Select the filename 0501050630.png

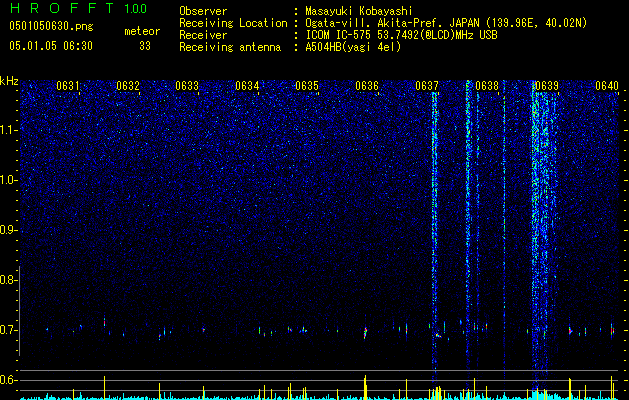click(x=51, y=27)
